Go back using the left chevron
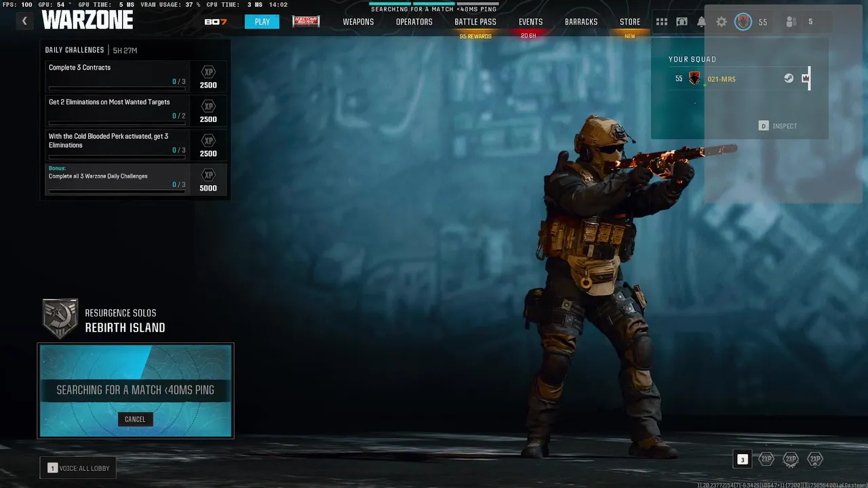Viewport: 868px width, 488px height. pos(24,21)
